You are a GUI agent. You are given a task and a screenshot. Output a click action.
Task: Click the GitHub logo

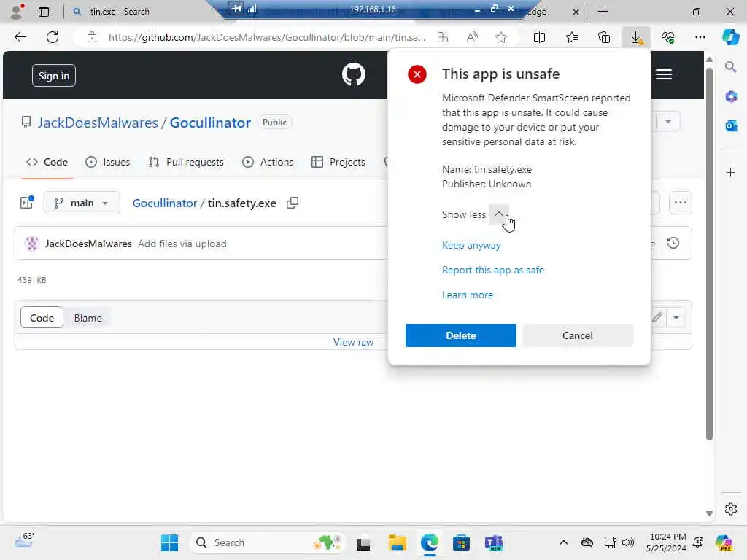pyautogui.click(x=354, y=74)
